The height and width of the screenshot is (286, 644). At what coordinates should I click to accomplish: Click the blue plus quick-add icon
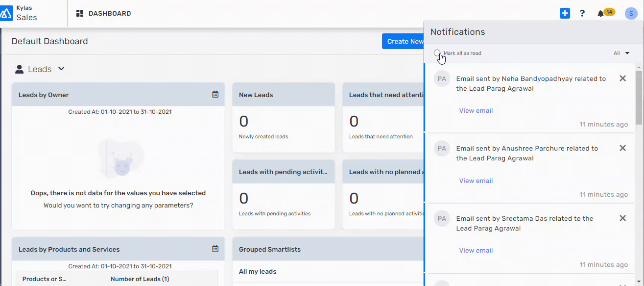(x=565, y=13)
